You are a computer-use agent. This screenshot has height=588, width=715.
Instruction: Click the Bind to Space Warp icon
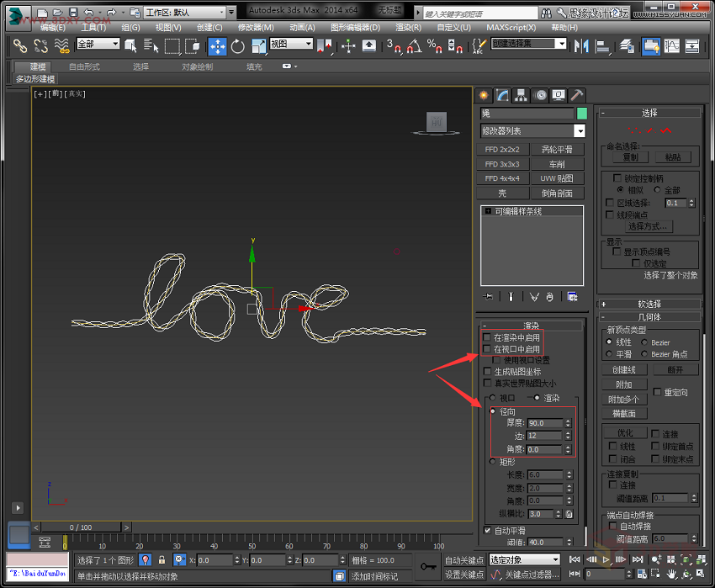pos(61,46)
